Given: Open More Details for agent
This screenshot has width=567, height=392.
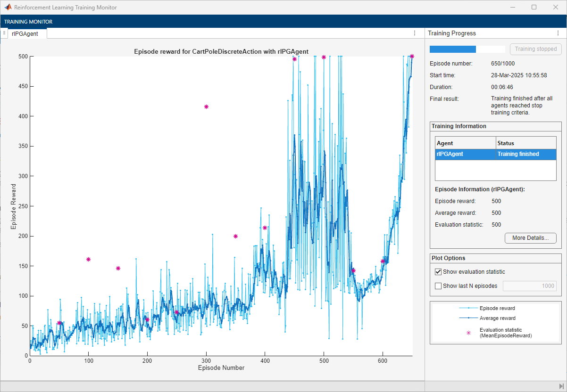Looking at the screenshot, I should (x=531, y=238).
